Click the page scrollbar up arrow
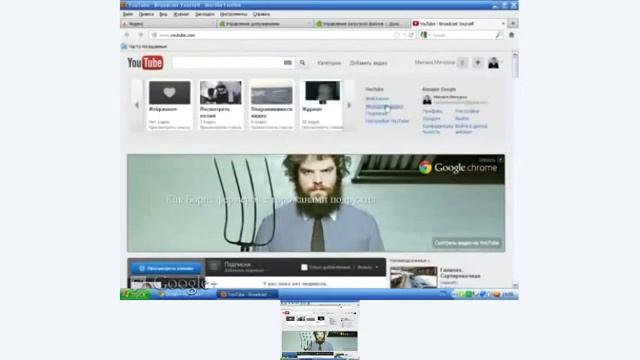 (515, 54)
